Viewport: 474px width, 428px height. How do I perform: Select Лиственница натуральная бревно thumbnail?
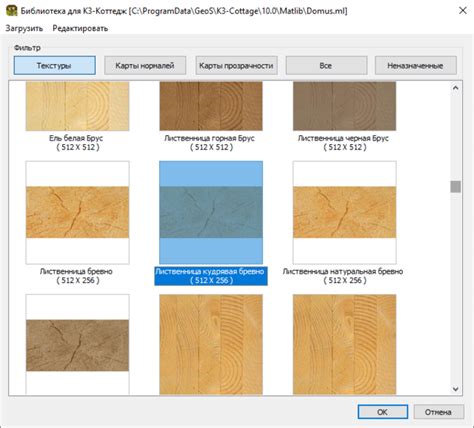point(345,213)
